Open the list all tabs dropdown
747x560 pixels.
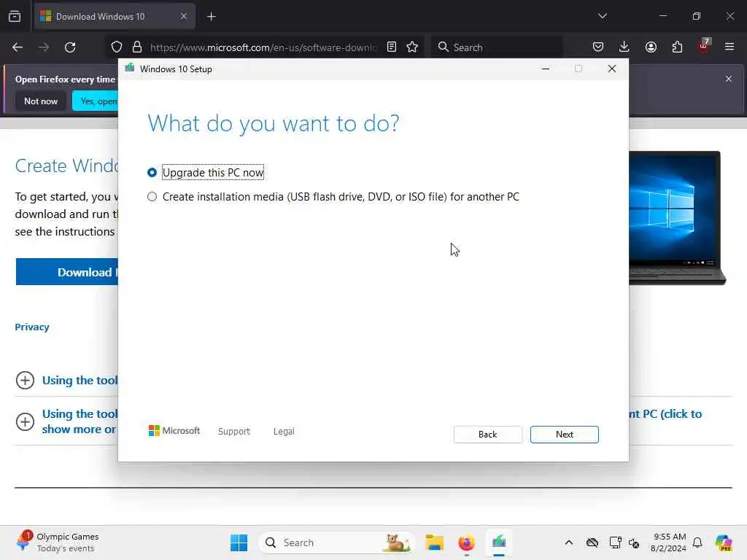click(602, 16)
